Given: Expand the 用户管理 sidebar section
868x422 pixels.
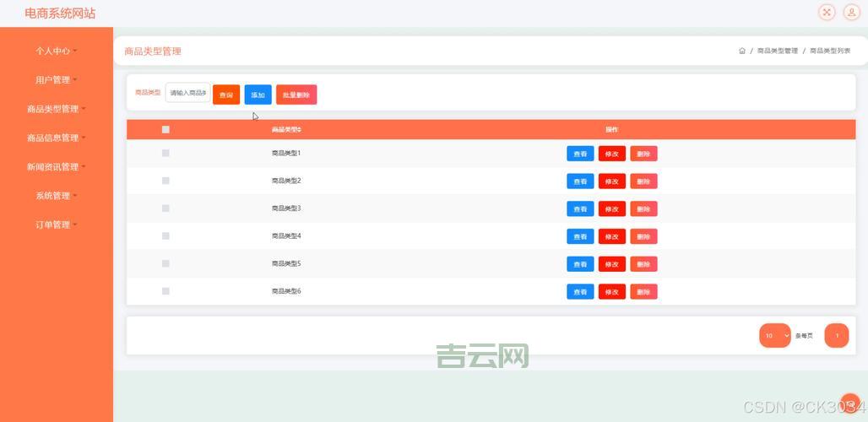Looking at the screenshot, I should (x=56, y=80).
